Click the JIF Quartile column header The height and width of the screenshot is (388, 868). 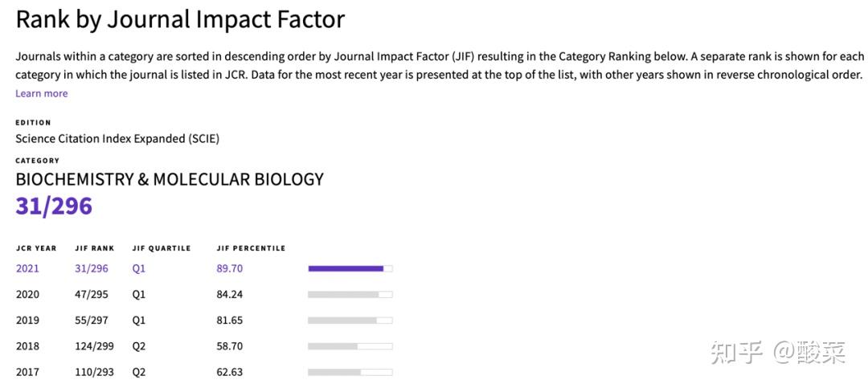(x=162, y=248)
